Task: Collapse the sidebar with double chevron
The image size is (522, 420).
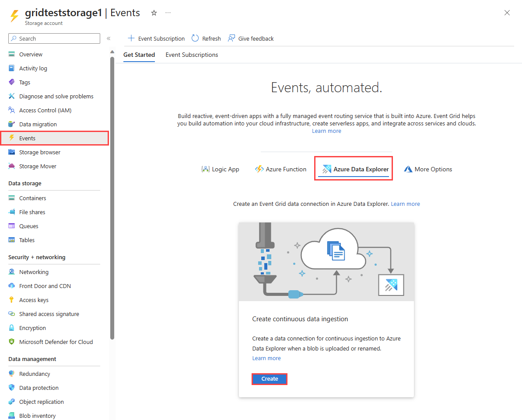Action: pyautogui.click(x=109, y=38)
